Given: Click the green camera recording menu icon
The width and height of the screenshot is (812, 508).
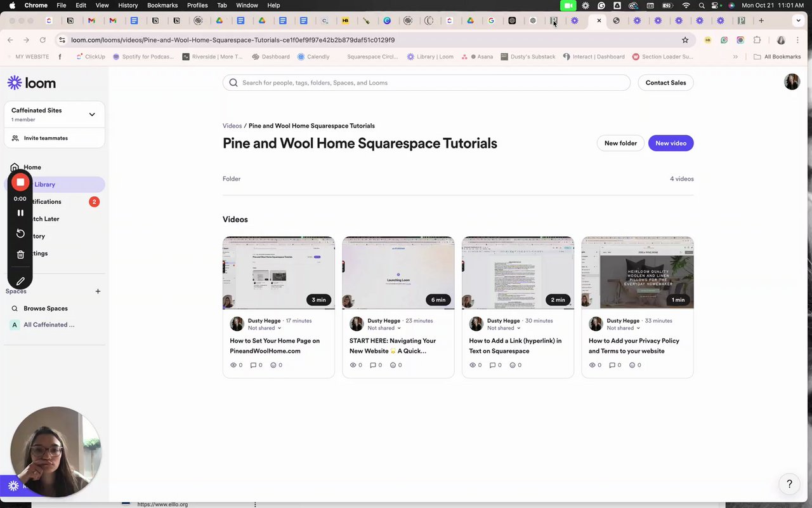Looking at the screenshot, I should (x=568, y=5).
